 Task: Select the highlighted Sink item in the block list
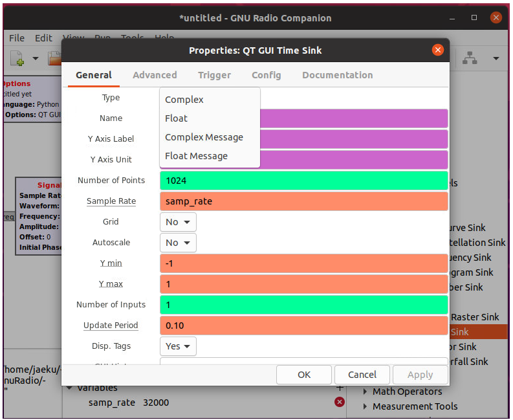(478, 331)
